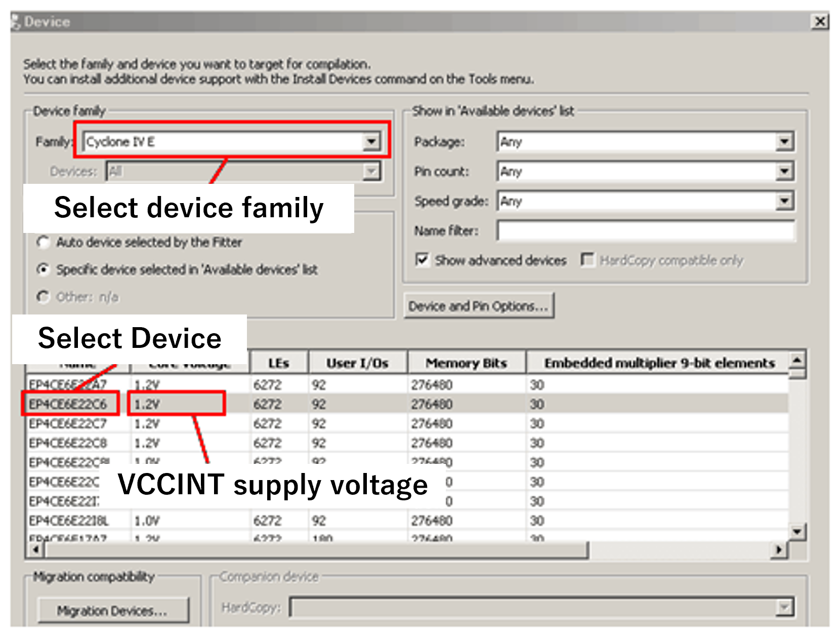Viewport: 840px width, 632px height.
Task: Click the User I/Os column header
Action: (x=357, y=364)
